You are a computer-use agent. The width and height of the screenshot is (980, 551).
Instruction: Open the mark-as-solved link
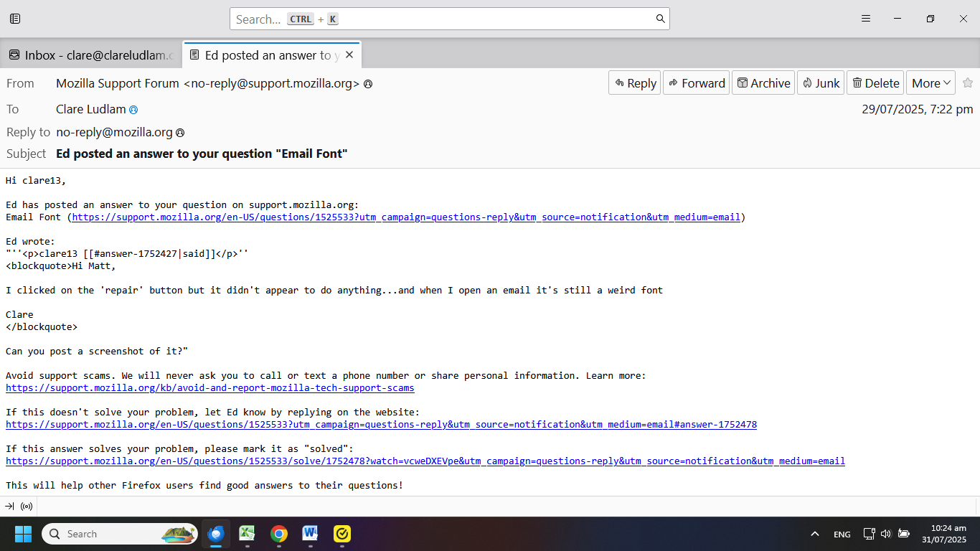point(425,461)
